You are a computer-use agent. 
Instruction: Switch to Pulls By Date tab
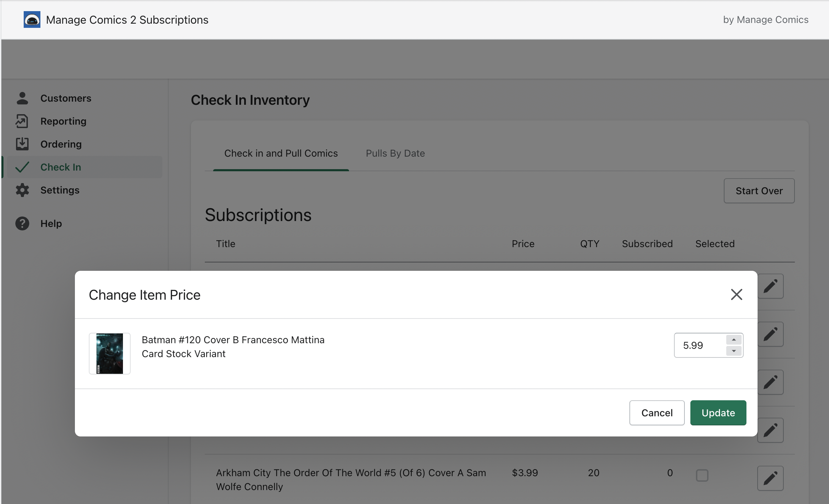395,153
